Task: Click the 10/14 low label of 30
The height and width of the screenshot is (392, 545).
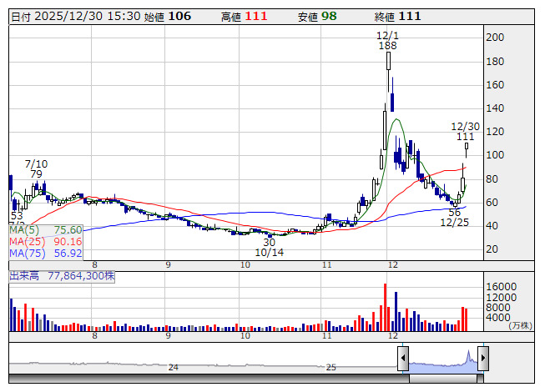Action: click(269, 247)
